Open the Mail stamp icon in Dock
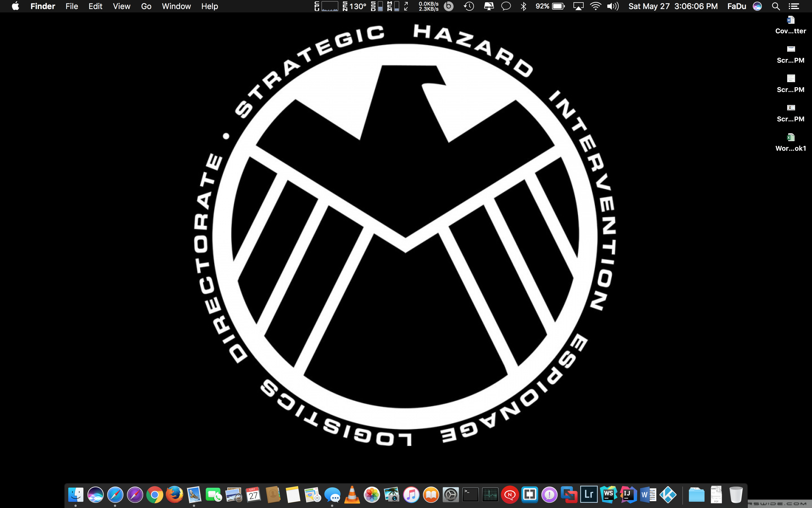Viewport: 812px width, 508px height. (194, 494)
